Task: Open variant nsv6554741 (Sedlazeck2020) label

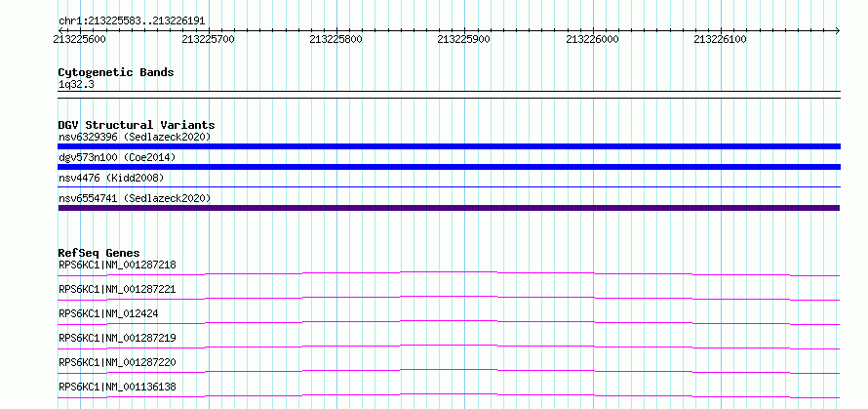Action: coord(135,198)
